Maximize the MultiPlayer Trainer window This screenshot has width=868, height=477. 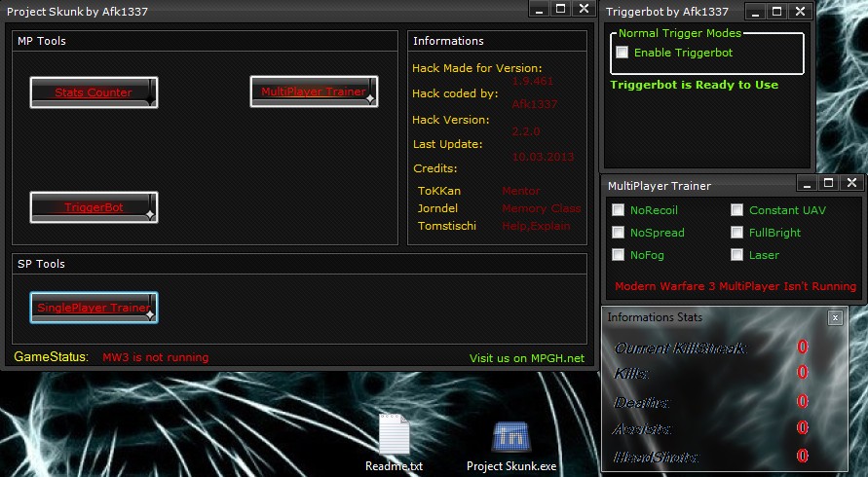(829, 183)
